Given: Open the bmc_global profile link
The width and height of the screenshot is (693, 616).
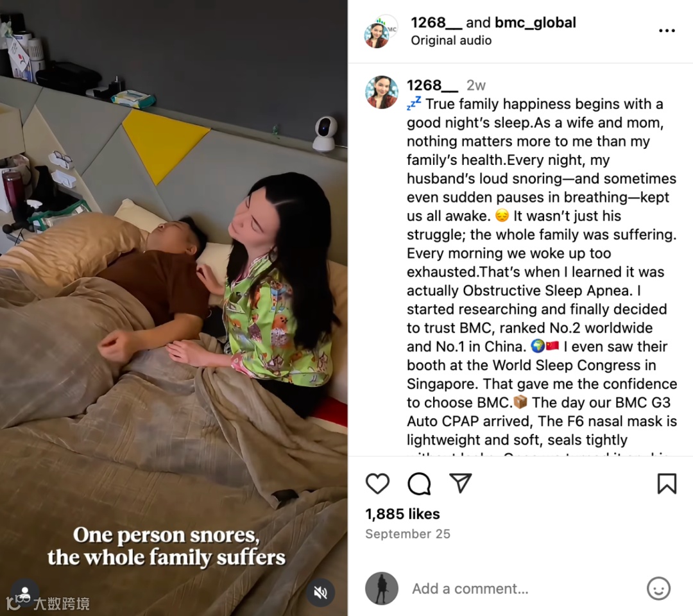Looking at the screenshot, I should (x=535, y=22).
